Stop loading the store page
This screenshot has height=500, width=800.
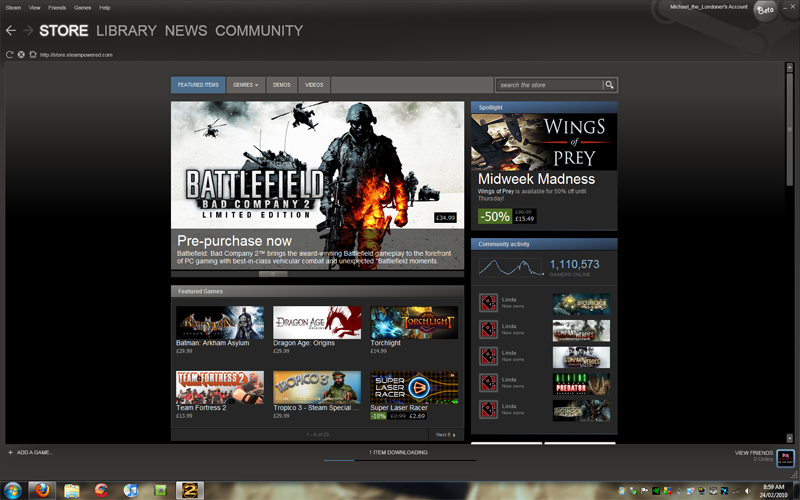click(21, 54)
